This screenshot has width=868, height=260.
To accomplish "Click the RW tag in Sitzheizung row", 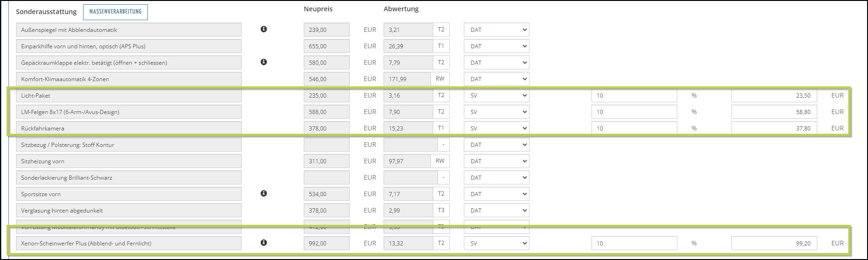I will click(x=440, y=161).
